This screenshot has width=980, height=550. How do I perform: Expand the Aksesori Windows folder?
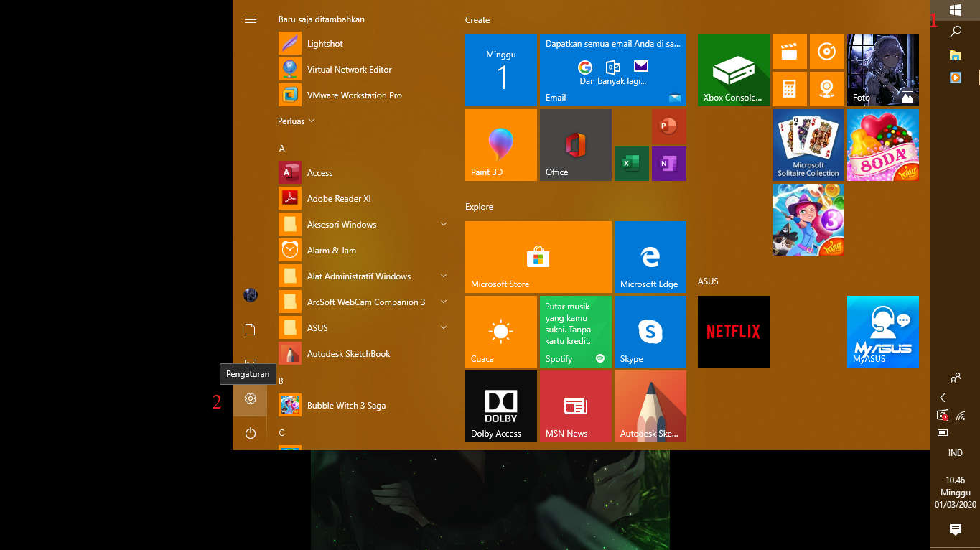[x=365, y=225]
